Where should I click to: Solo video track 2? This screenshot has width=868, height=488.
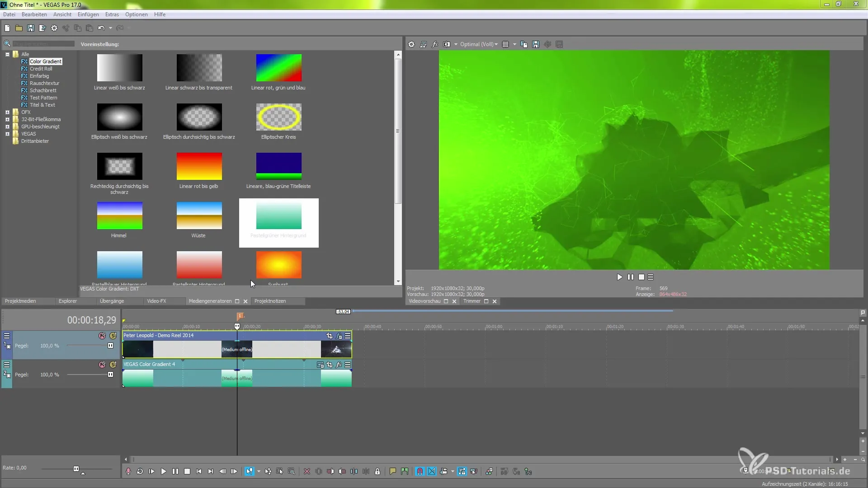113,365
